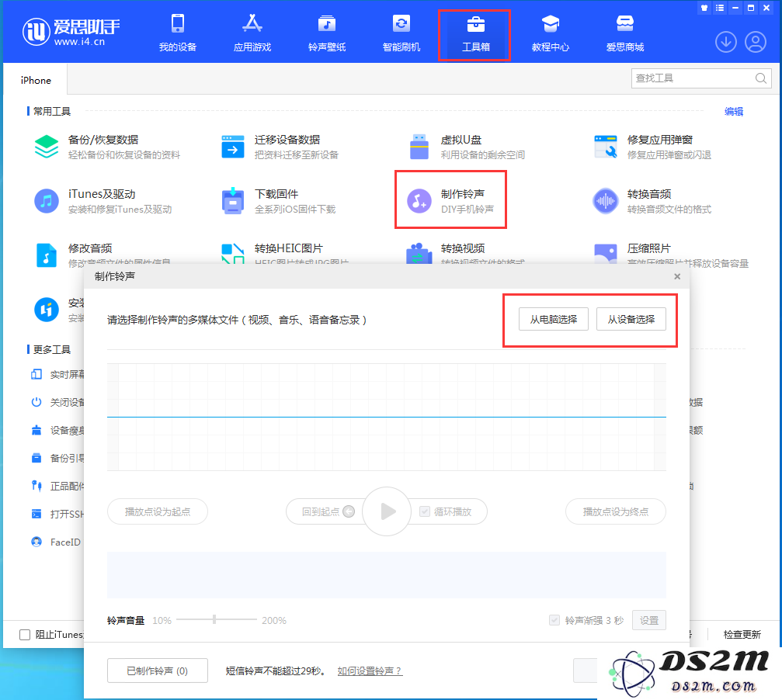The image size is (782, 700).
Task: Click the waveform editing area
Action: [387, 417]
